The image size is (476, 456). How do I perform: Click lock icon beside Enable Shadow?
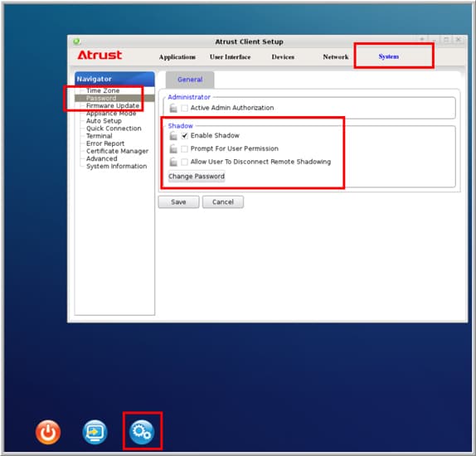(x=173, y=136)
